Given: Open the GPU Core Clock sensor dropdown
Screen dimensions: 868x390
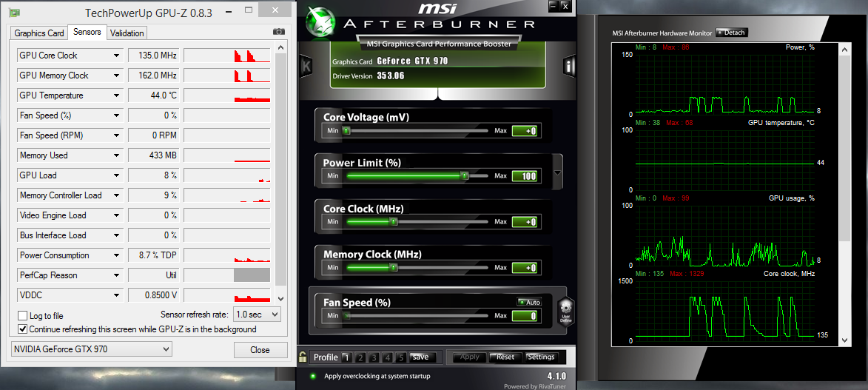Looking at the screenshot, I should click(x=116, y=56).
